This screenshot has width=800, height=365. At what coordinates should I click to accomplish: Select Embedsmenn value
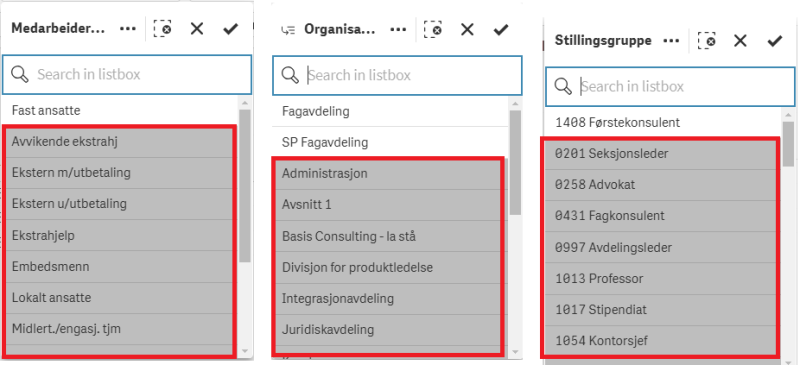120,266
